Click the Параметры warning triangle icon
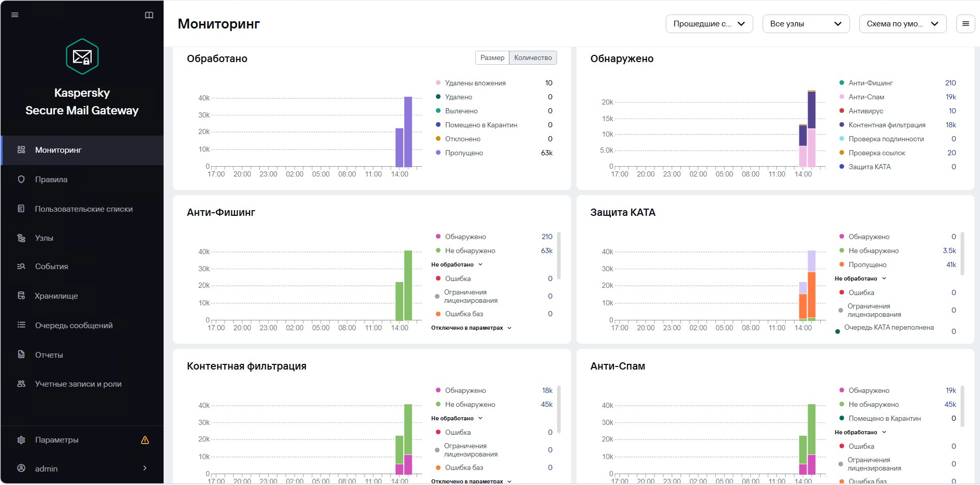This screenshot has width=980, height=485. pyautogui.click(x=145, y=440)
